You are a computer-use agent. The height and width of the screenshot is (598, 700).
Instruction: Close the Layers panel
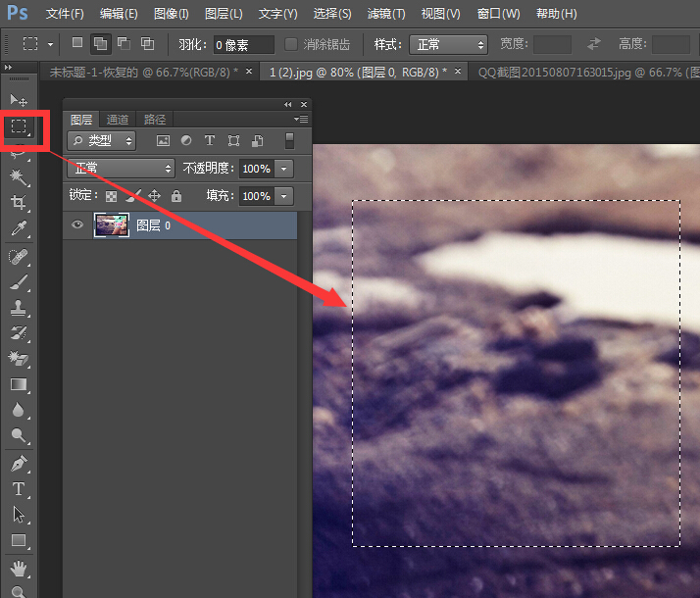(304, 105)
